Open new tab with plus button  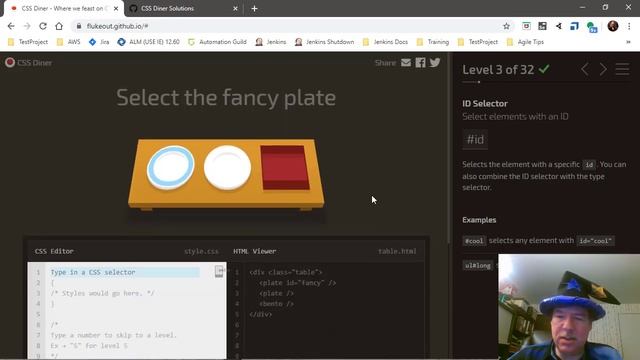[254, 9]
